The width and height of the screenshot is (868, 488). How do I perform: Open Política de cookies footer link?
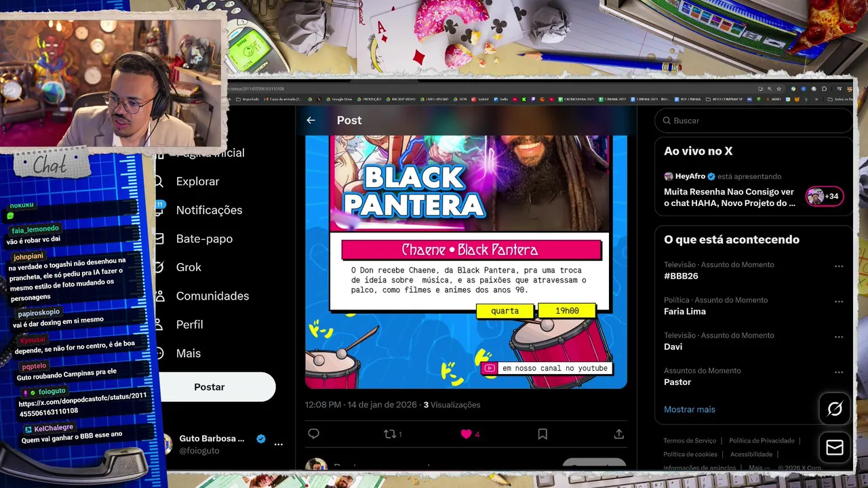point(690,454)
